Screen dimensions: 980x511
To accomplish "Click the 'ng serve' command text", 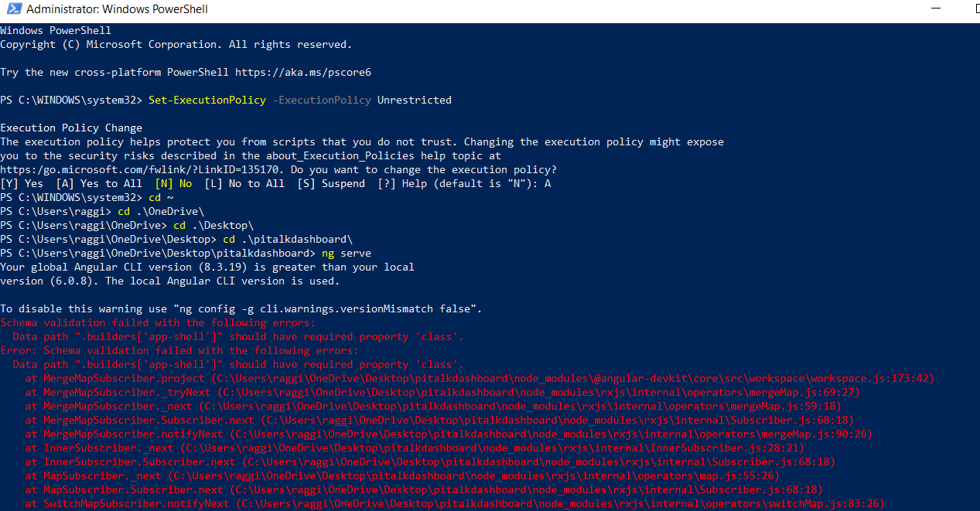I will point(347,253).
